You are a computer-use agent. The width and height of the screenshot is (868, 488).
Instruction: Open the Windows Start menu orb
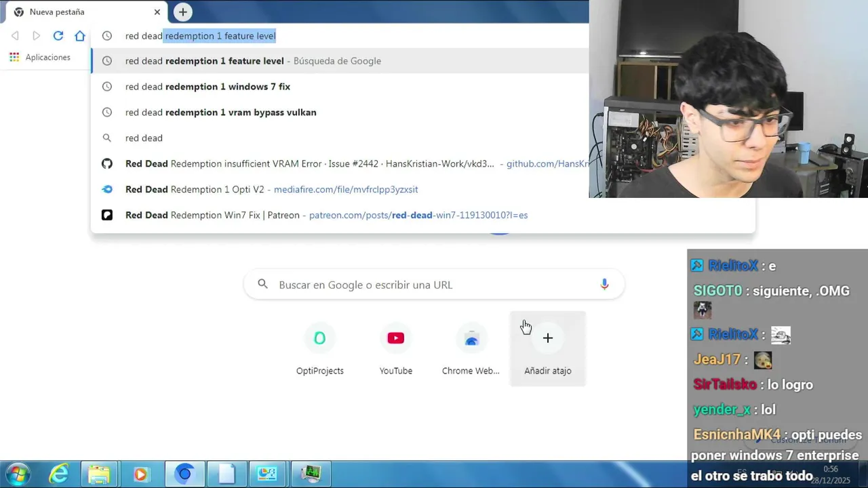click(x=18, y=474)
